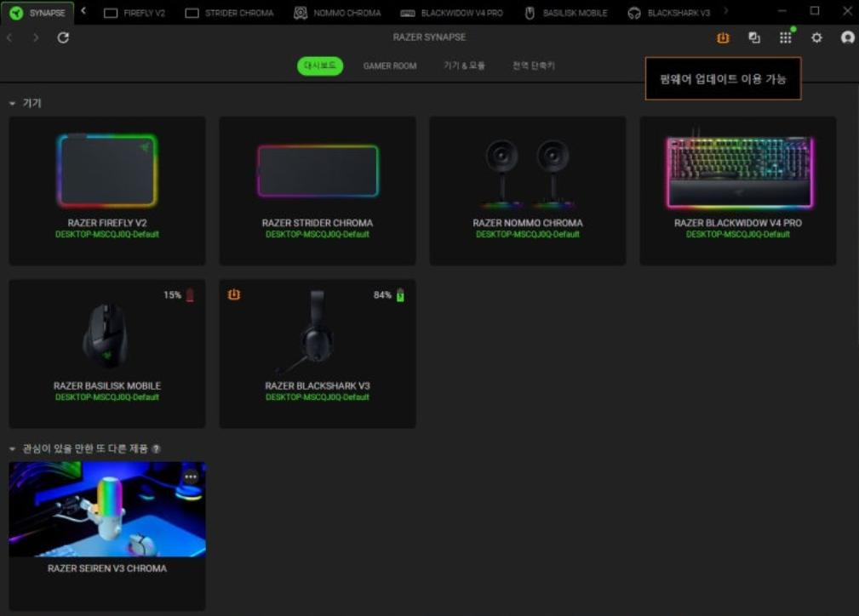This screenshot has width=859, height=616.
Task: Click the Nommo Chroma DESKTOP-MSCQJ0Q-Default profile
Action: [x=528, y=234]
